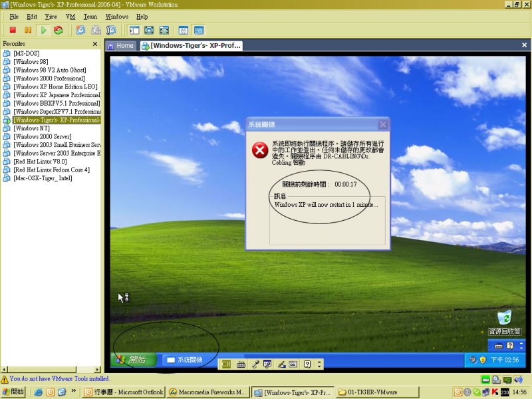This screenshot has width=532, height=399.
Task: Click the Favorites scrollbar right arrow
Action: coord(97,370)
